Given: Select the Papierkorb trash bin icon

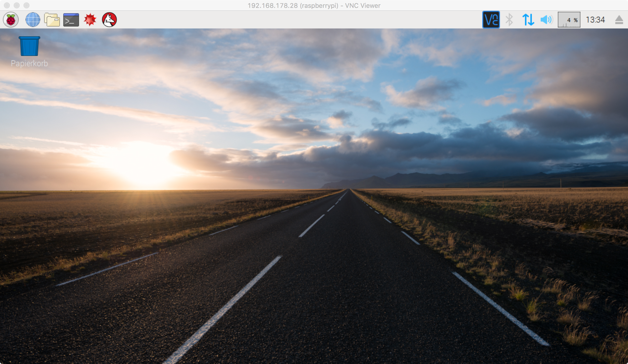Looking at the screenshot, I should coord(29,46).
